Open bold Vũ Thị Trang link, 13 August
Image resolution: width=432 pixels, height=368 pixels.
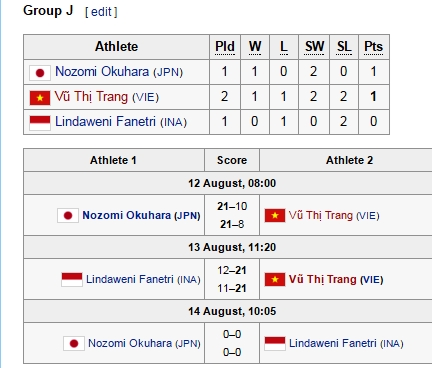[323, 279]
